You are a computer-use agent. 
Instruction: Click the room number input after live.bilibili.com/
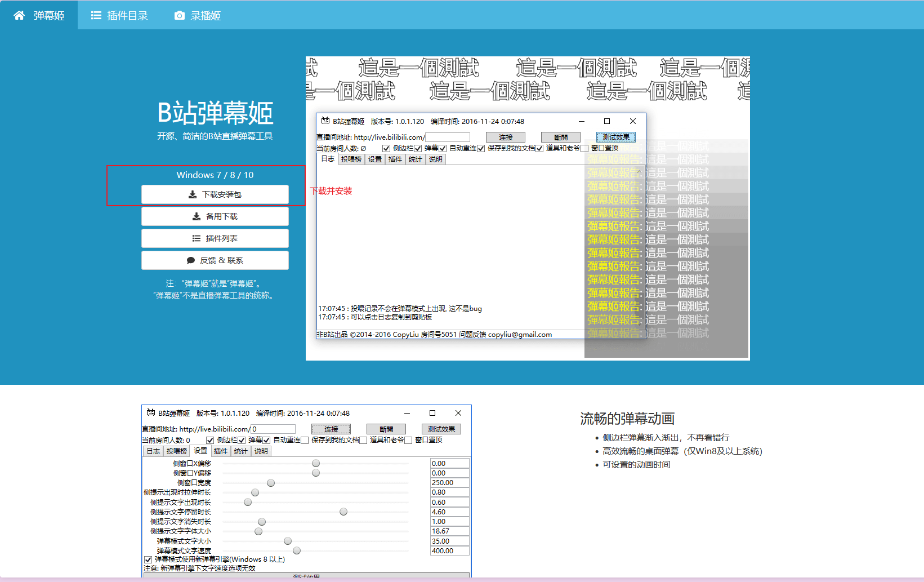[x=448, y=136]
